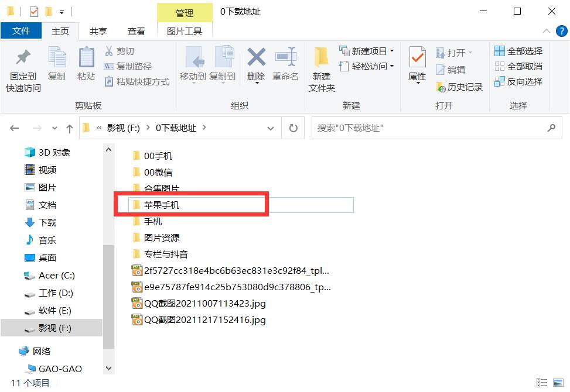Click the back navigation arrow
This screenshot has height=392, width=570.
click(x=13, y=128)
